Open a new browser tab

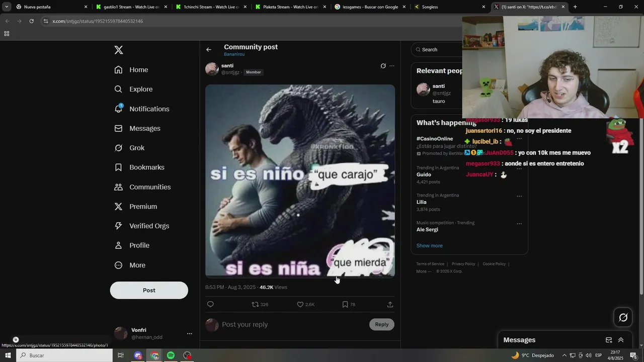[x=575, y=7]
